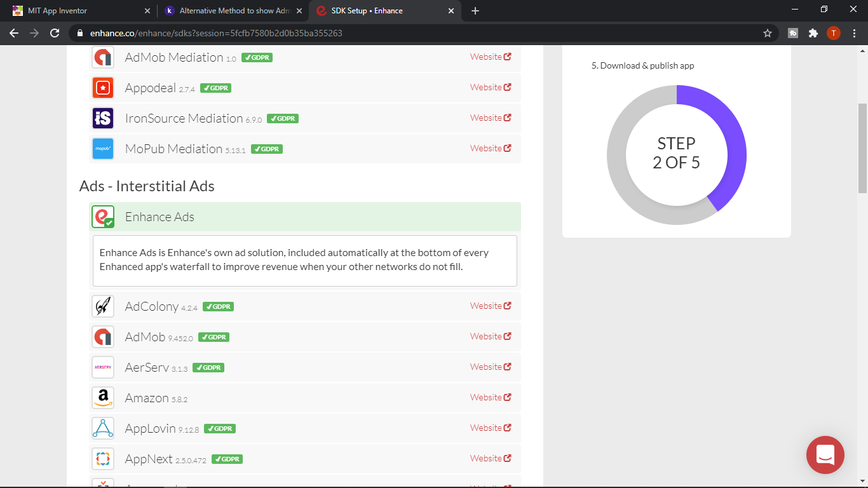868x488 pixels.
Task: Select the SDK Setup Enhance tab
Action: (386, 11)
